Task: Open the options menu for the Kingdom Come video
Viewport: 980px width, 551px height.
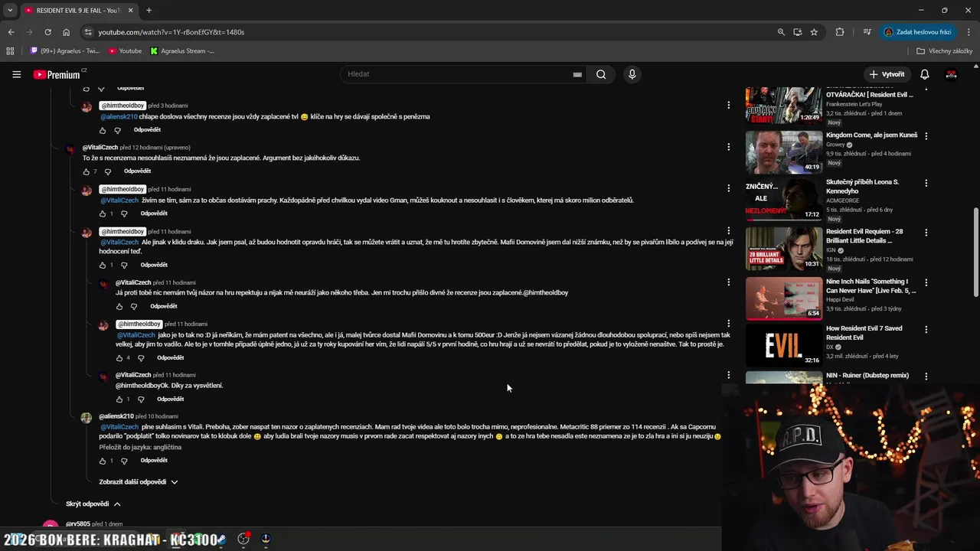Action: 926,135
